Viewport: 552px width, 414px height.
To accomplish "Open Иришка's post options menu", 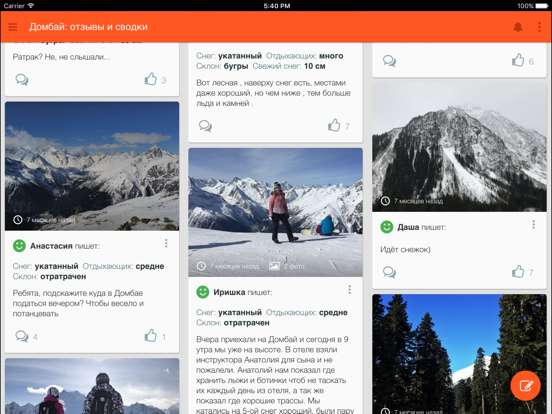I will pos(350,289).
